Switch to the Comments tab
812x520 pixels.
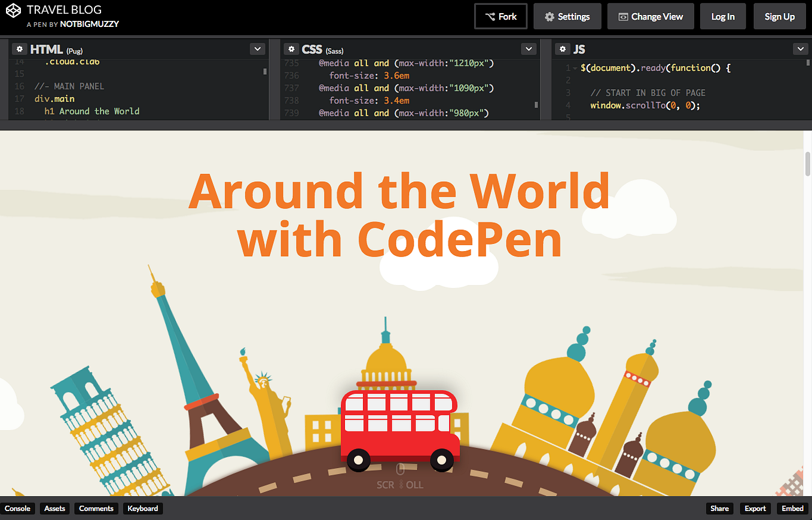(96, 508)
